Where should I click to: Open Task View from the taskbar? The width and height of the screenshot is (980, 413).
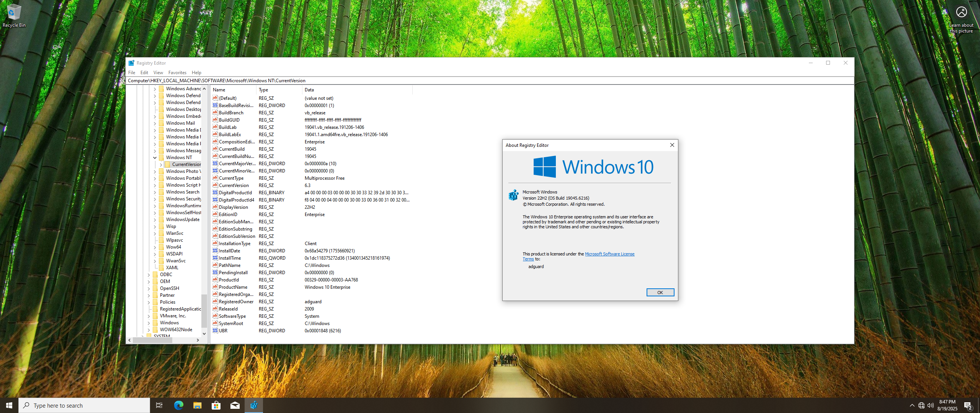pyautogui.click(x=159, y=405)
